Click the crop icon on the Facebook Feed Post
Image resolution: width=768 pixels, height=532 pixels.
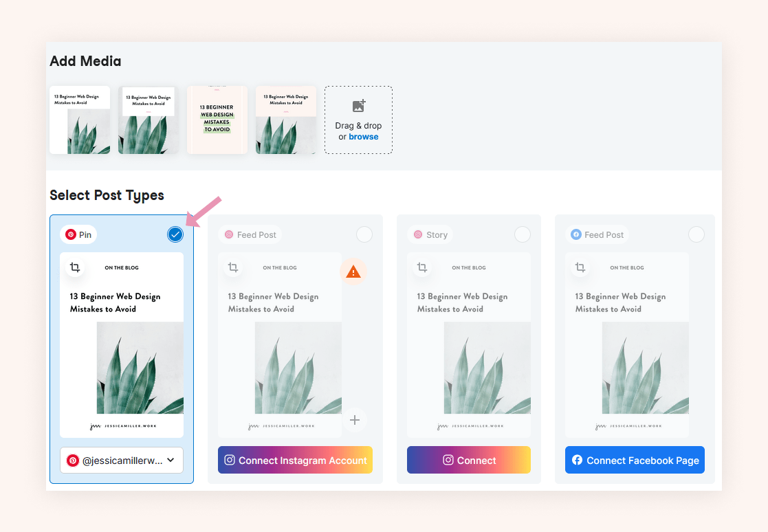tap(580, 267)
